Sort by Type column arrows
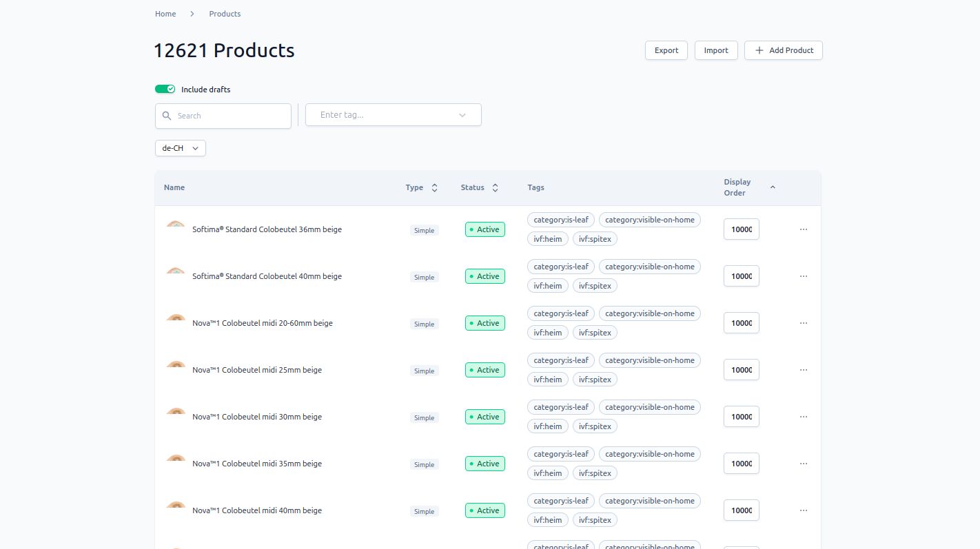This screenshot has width=980, height=549. [x=434, y=187]
